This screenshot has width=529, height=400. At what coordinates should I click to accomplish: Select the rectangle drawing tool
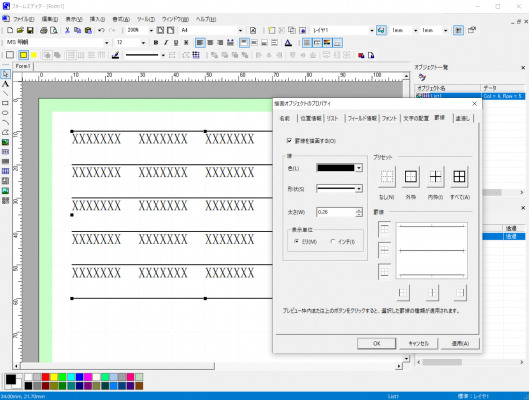[x=5, y=103]
